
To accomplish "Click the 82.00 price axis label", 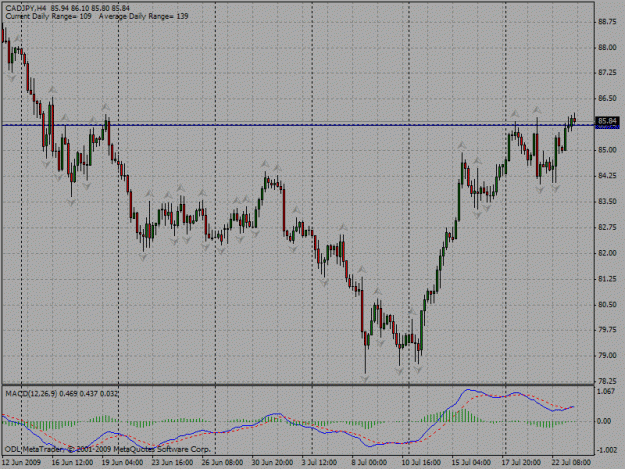I will (607, 253).
